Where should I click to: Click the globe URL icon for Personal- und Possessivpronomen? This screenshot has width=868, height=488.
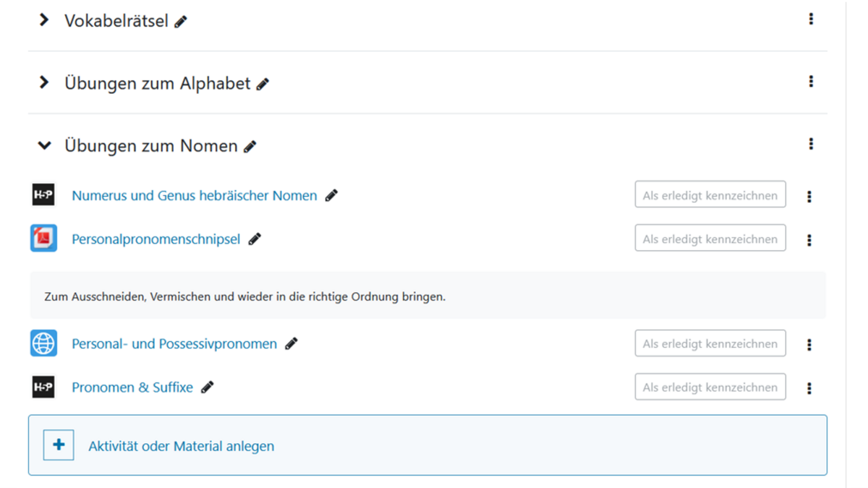(x=43, y=343)
